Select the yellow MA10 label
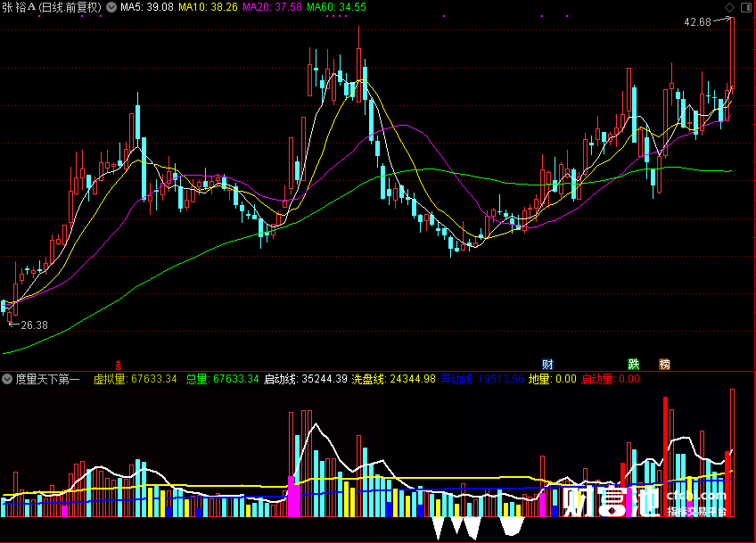Image resolution: width=756 pixels, height=543 pixels. 208,7
